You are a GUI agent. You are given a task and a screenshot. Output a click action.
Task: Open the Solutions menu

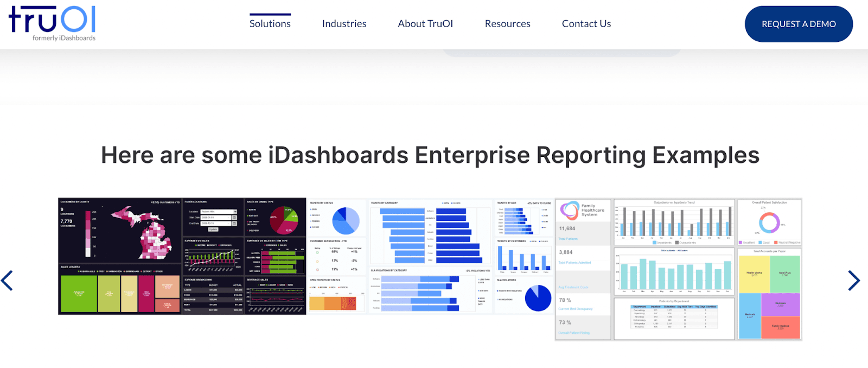270,24
